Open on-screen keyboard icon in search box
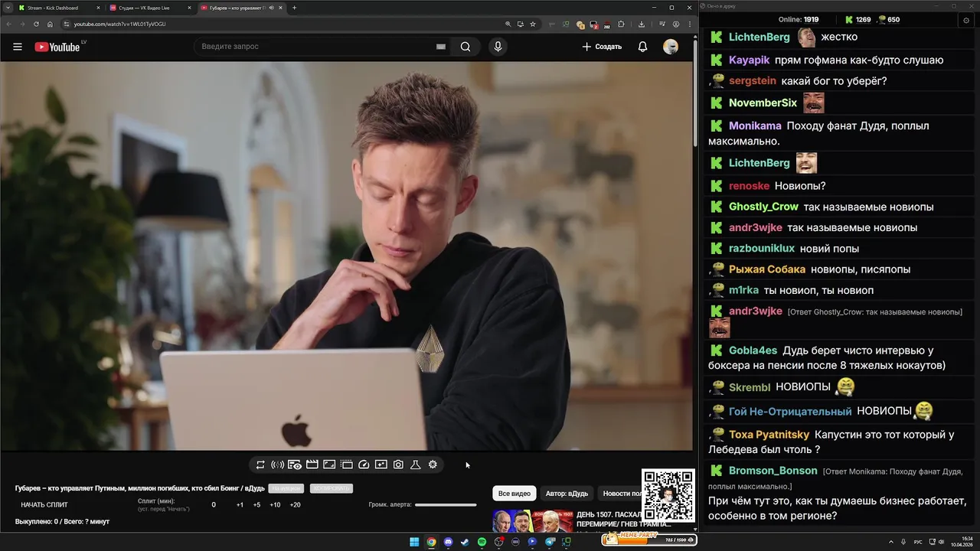The width and height of the screenshot is (980, 551). (x=441, y=47)
